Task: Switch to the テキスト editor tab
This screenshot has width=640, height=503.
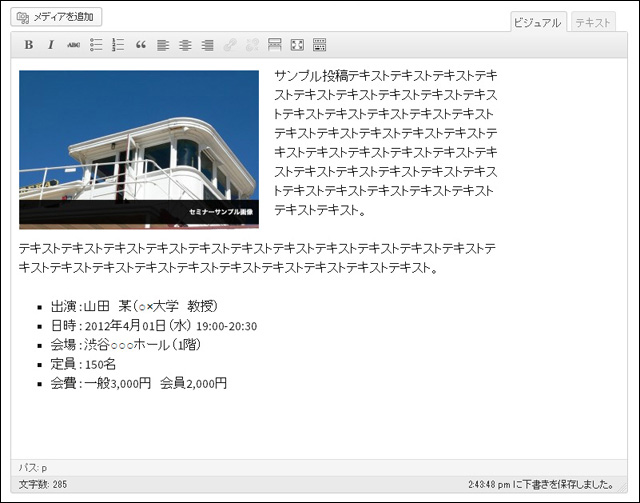Action: (x=593, y=22)
